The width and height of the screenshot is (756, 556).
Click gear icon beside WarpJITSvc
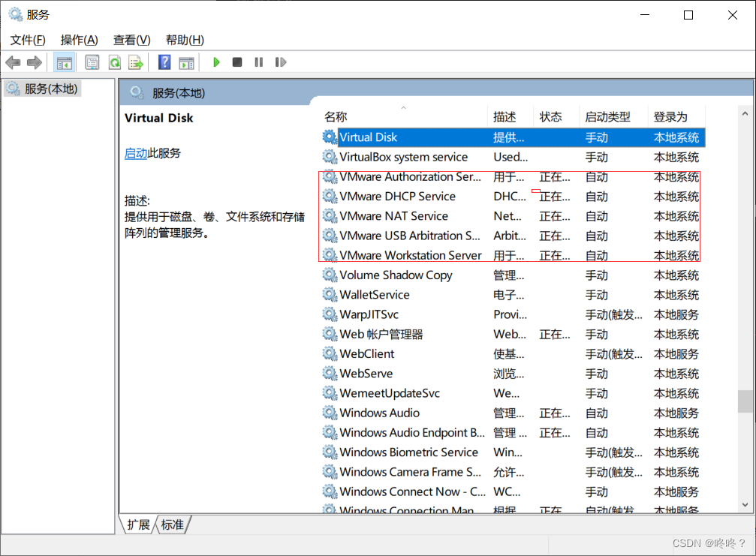tap(330, 314)
